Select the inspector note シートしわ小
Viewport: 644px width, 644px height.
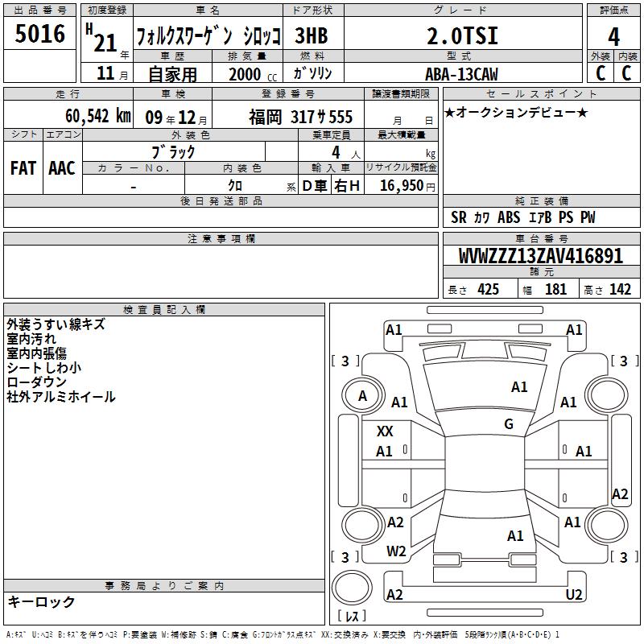click(44, 368)
